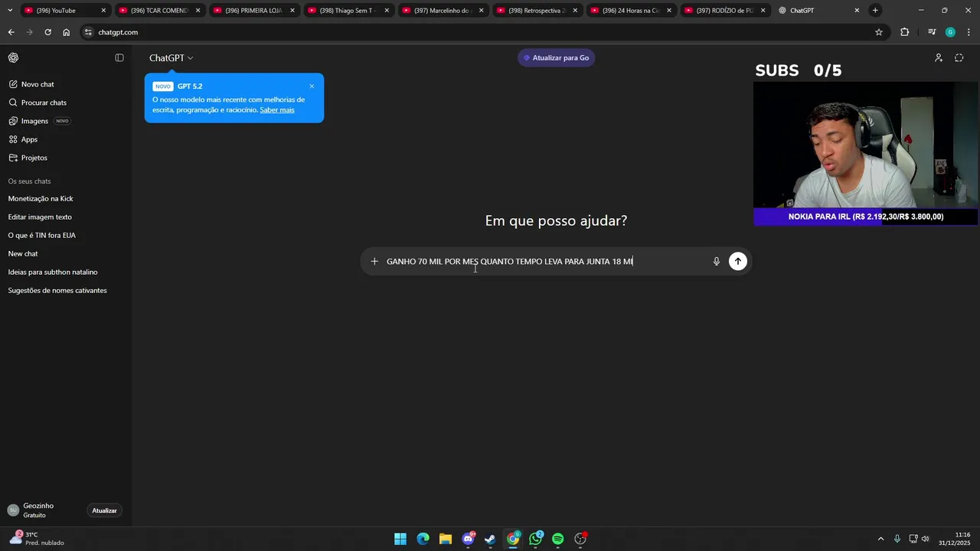Open File Explorer from the taskbar

coord(446,539)
